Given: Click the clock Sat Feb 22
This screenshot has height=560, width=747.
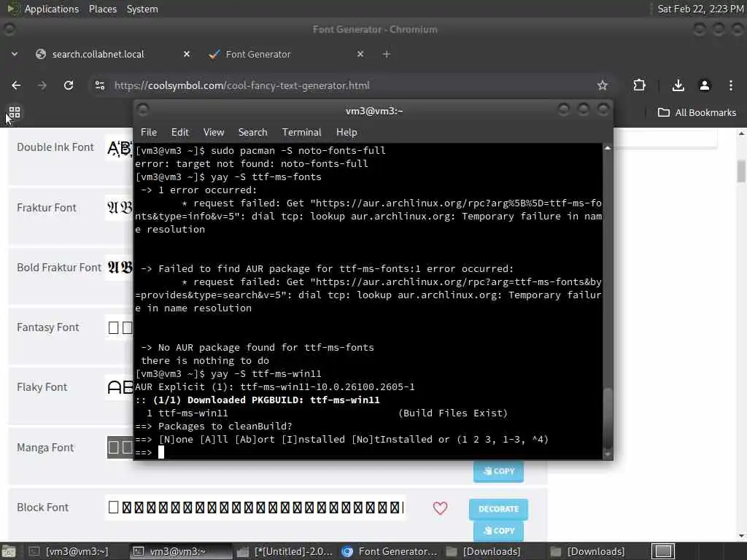Looking at the screenshot, I should coord(700,9).
